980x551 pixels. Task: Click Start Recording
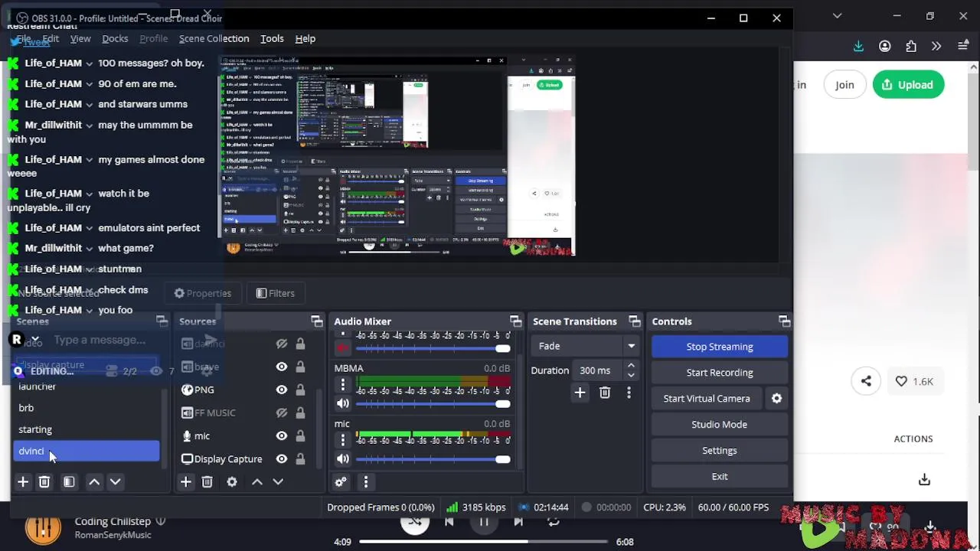(x=720, y=373)
